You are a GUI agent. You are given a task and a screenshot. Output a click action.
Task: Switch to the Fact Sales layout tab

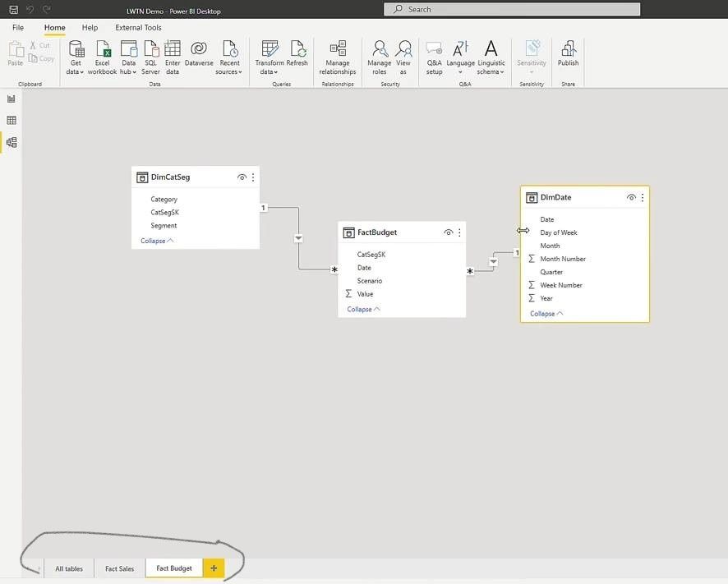(119, 568)
